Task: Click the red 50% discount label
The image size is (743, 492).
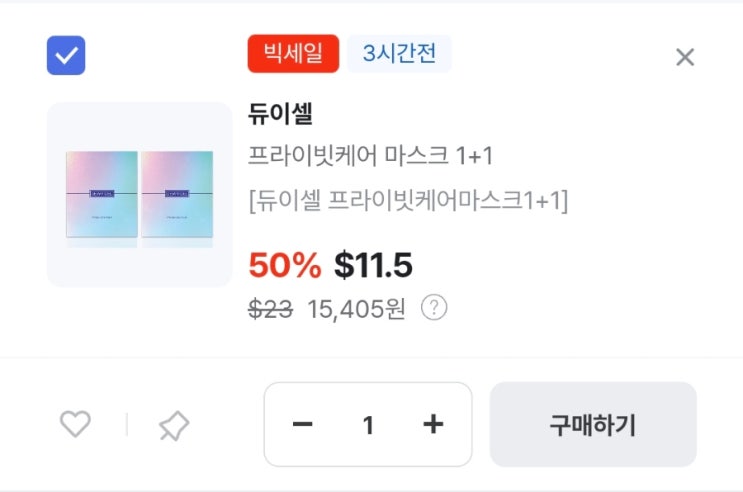Action: [x=284, y=265]
